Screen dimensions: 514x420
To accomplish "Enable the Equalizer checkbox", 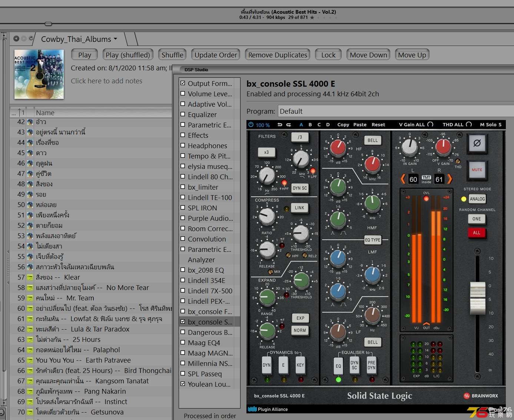I will click(183, 114).
